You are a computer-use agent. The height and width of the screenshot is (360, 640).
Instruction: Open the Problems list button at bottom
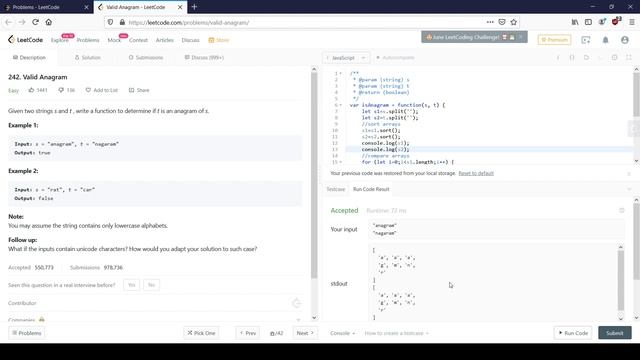(27, 333)
